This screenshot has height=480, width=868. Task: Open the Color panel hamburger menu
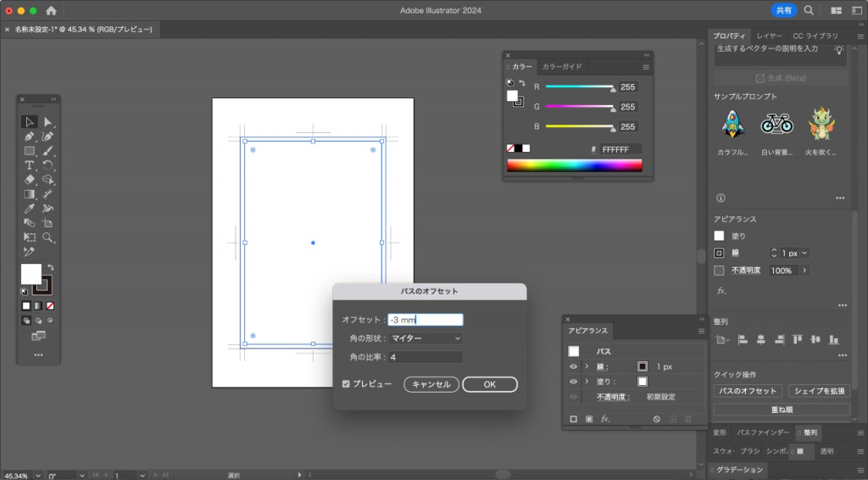tap(646, 67)
